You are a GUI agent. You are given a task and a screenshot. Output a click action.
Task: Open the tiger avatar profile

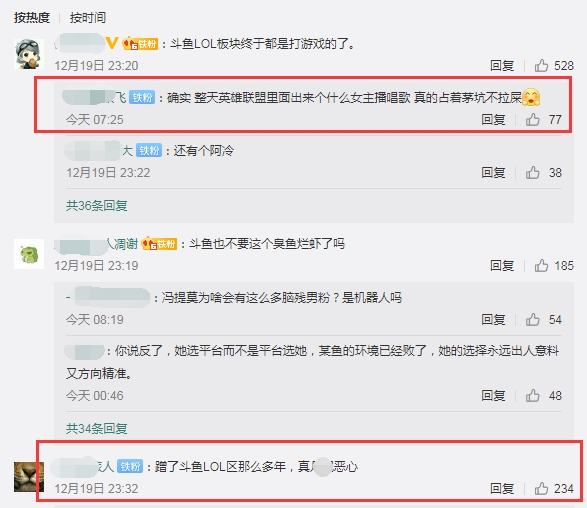(29, 477)
